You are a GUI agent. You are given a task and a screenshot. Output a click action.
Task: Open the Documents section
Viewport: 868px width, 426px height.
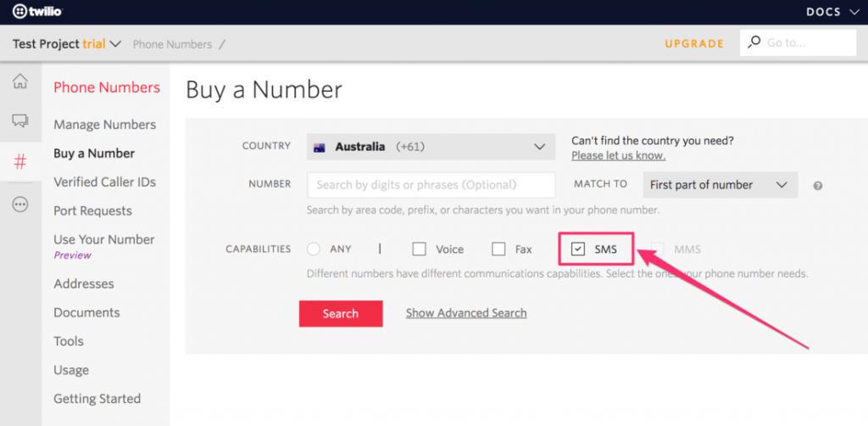coord(86,312)
